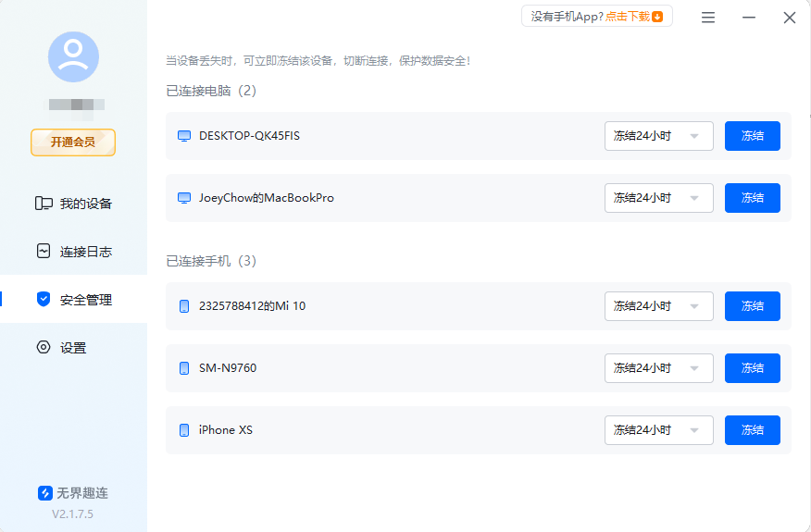Click the security management shield icon
The height and width of the screenshot is (532, 811).
coord(44,299)
